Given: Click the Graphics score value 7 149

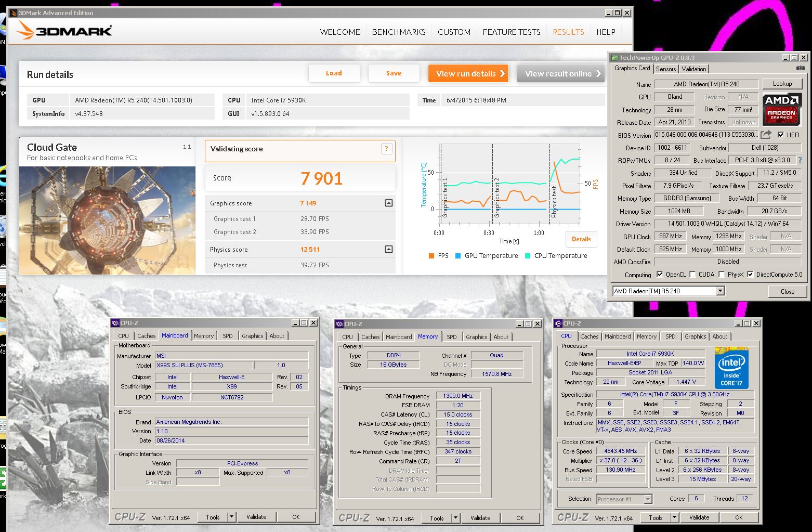Looking at the screenshot, I should (308, 203).
